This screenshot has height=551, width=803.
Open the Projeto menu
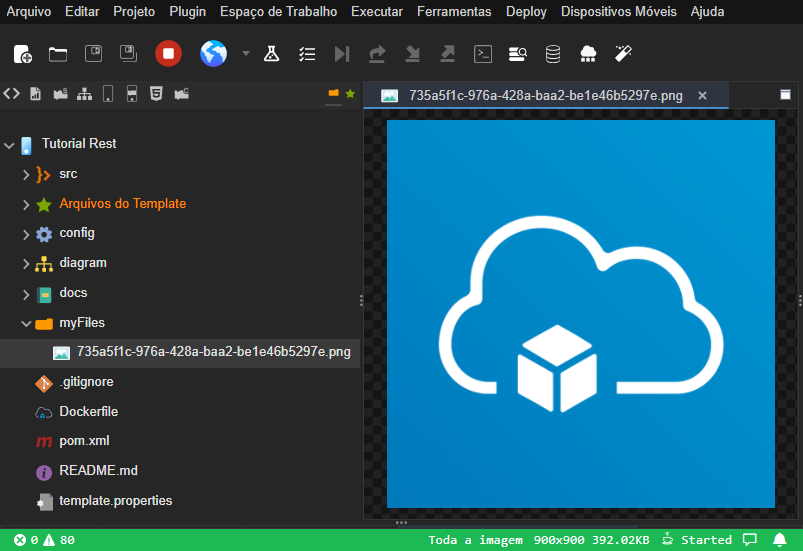point(134,11)
